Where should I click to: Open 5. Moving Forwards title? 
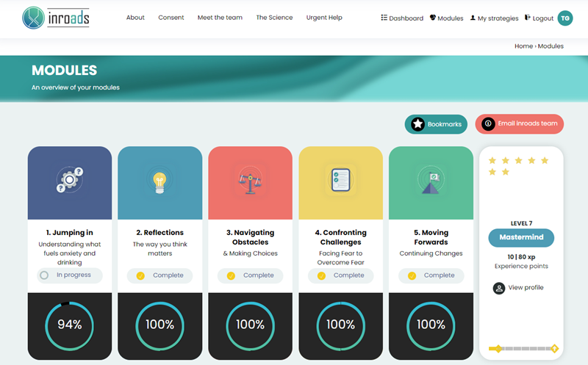pos(431,237)
